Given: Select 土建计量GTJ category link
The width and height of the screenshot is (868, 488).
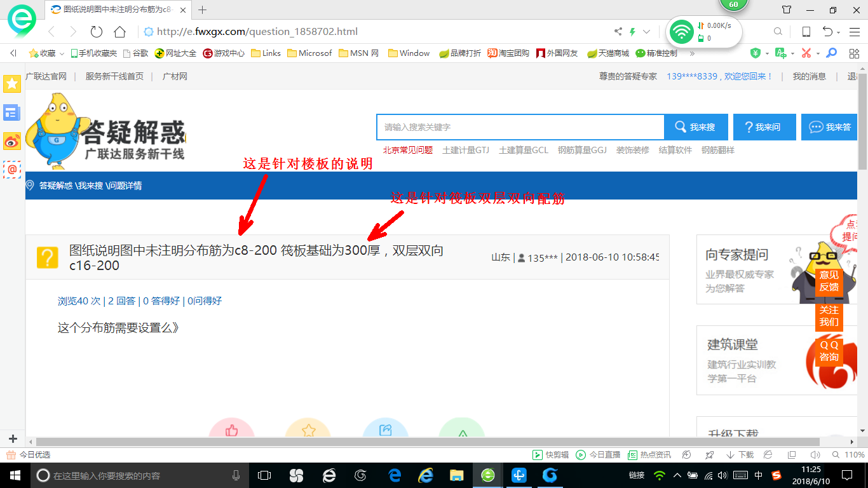Looking at the screenshot, I should (466, 150).
